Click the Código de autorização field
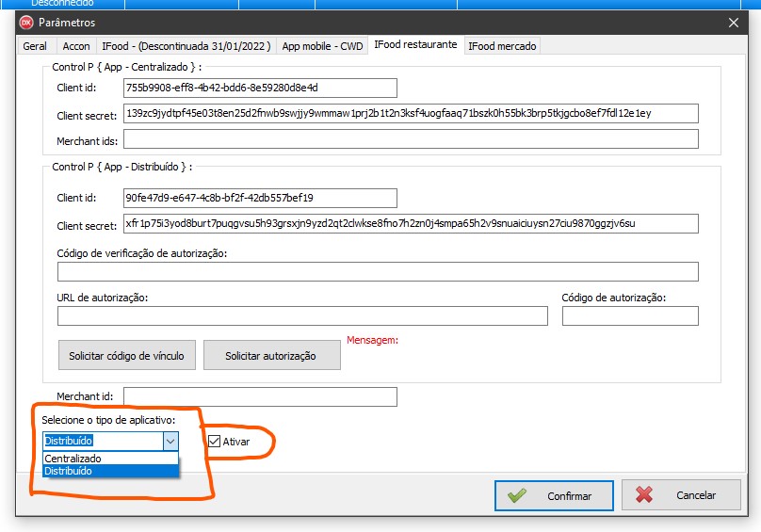This screenshot has width=761, height=532. pos(630,316)
